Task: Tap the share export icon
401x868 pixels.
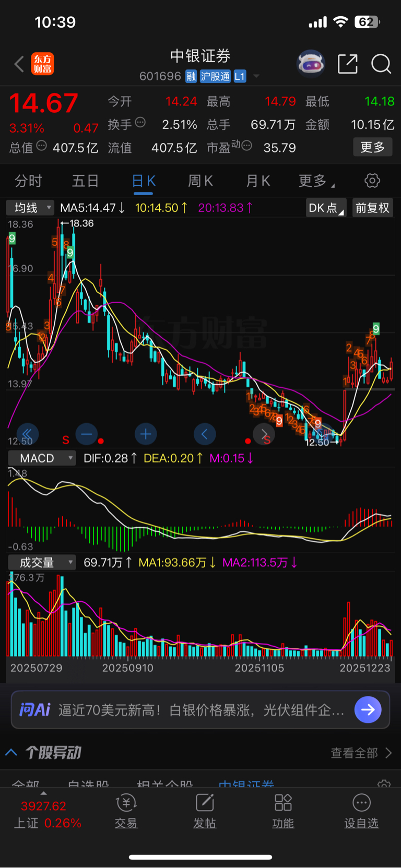Action: pyautogui.click(x=348, y=64)
